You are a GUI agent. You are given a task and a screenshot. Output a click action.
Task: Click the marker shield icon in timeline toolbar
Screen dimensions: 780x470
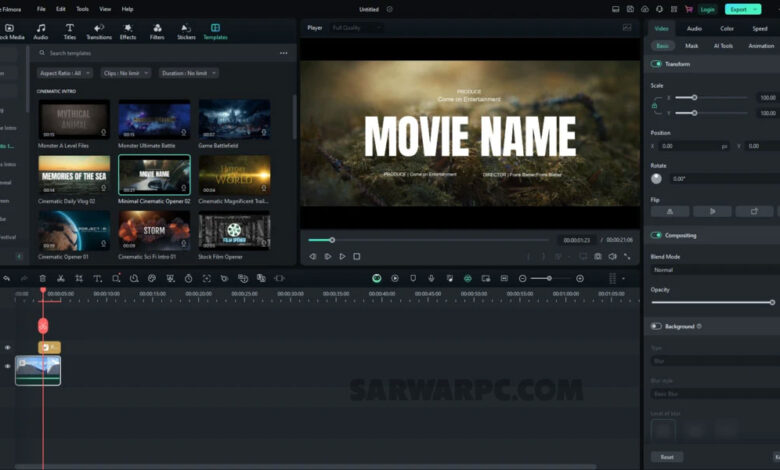coord(413,279)
